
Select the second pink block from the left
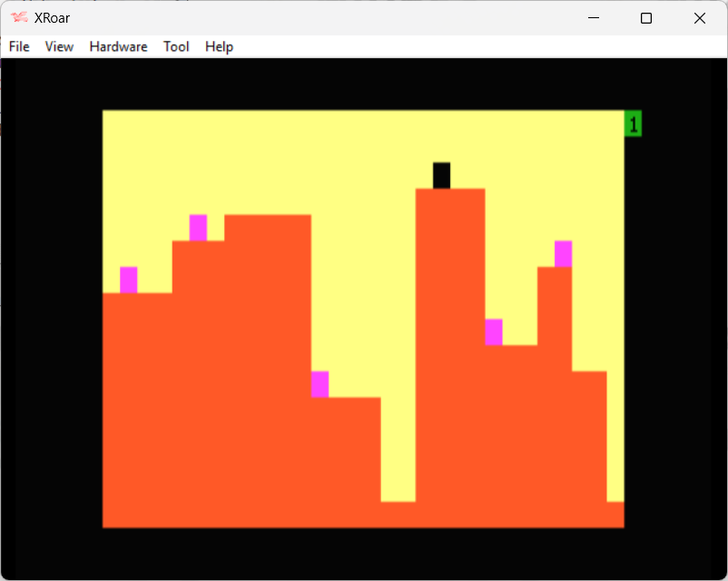click(198, 227)
